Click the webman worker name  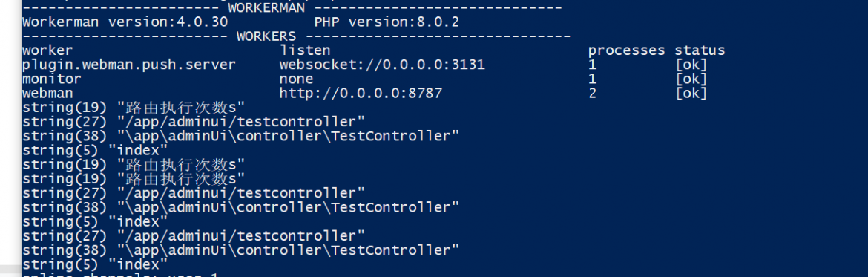(47, 93)
